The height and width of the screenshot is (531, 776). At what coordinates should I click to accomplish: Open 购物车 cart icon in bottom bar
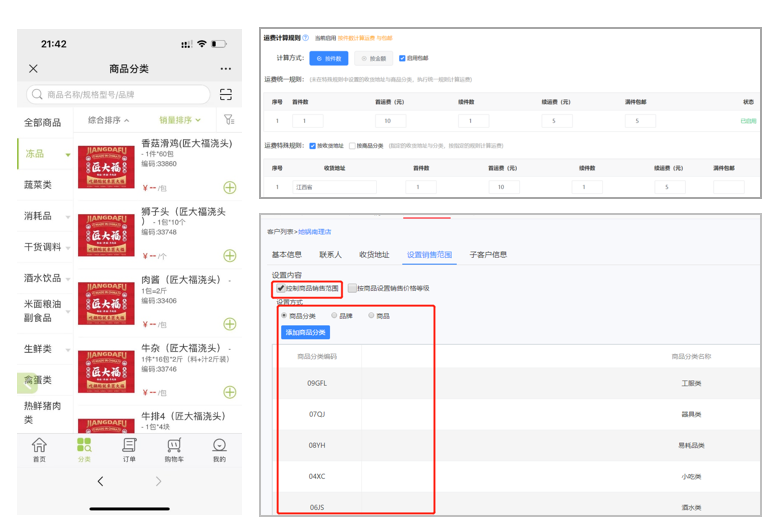pyautogui.click(x=174, y=450)
